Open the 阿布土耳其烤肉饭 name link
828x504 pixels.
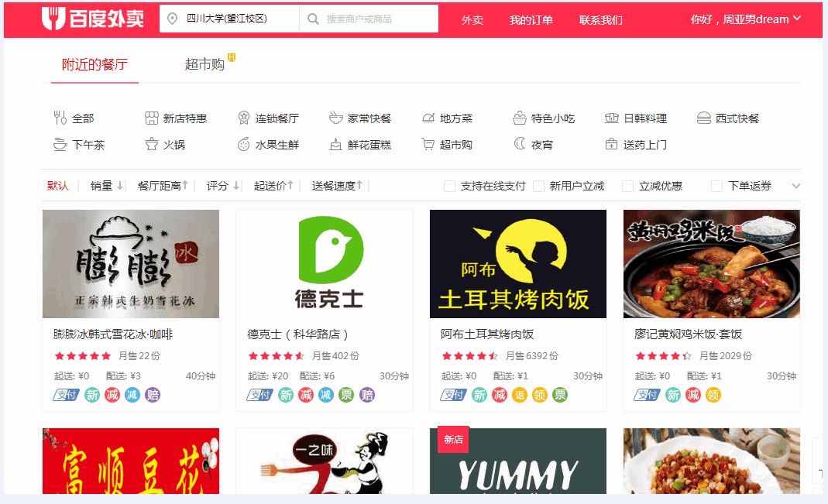click(487, 334)
